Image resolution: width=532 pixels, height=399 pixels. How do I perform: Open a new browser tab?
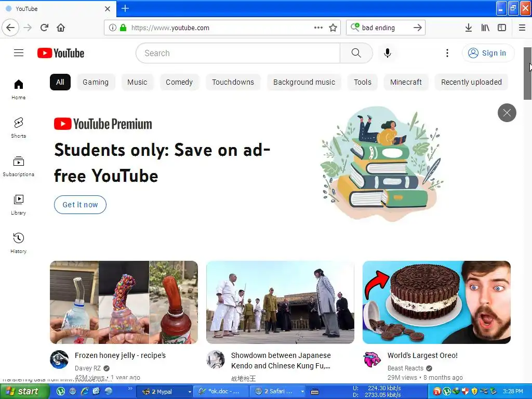pos(125,8)
